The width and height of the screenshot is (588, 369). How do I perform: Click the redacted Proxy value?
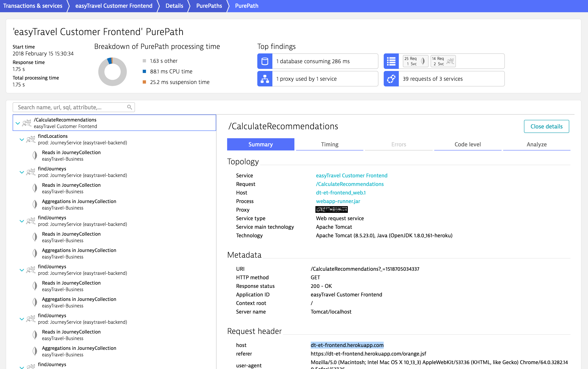pyautogui.click(x=332, y=209)
